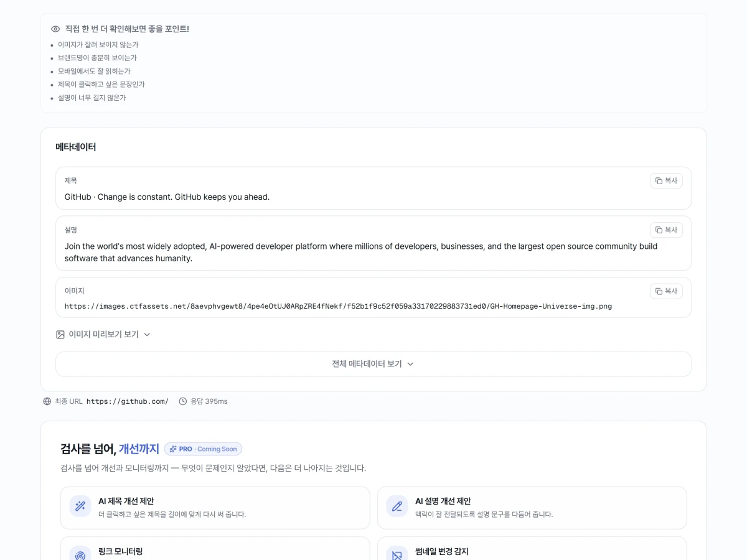Click chevron next to 이미지 미리보기 보기
The width and height of the screenshot is (747, 560).
[x=147, y=335]
